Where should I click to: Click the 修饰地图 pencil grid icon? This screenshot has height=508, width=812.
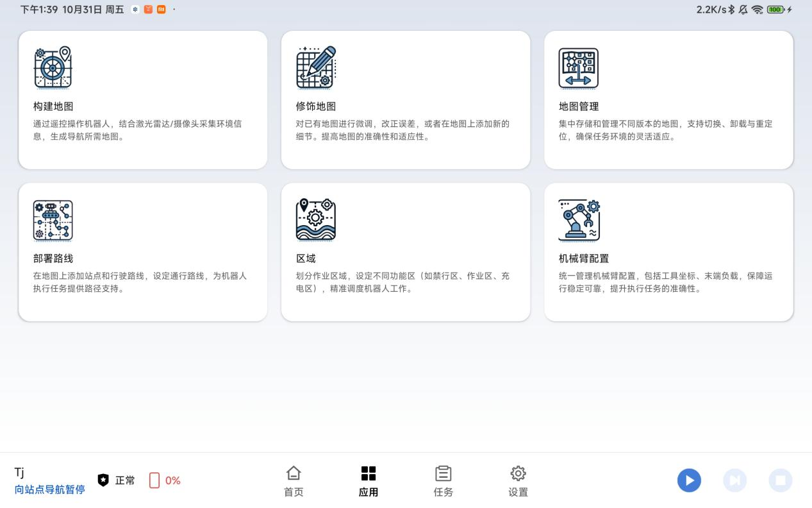click(316, 67)
